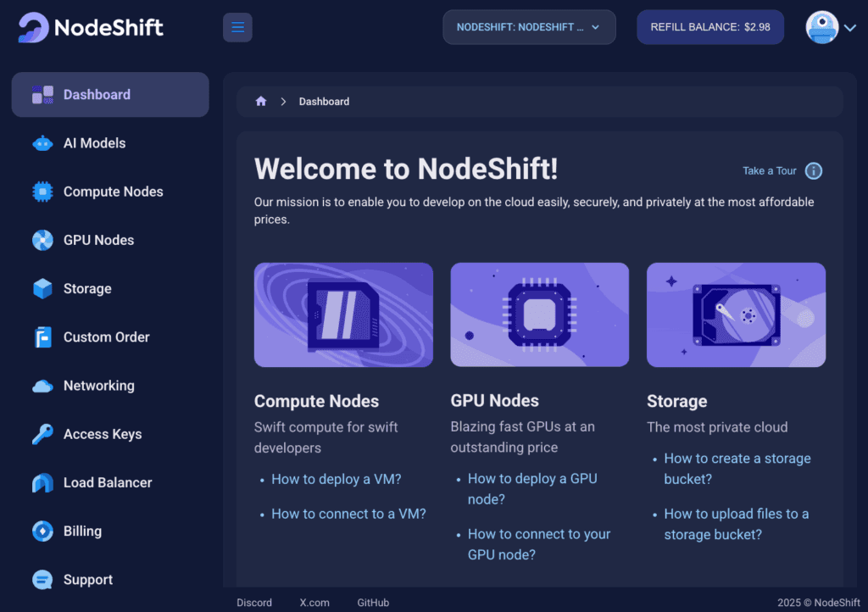Open AI Models from sidebar
This screenshot has height=612, width=868.
point(110,143)
